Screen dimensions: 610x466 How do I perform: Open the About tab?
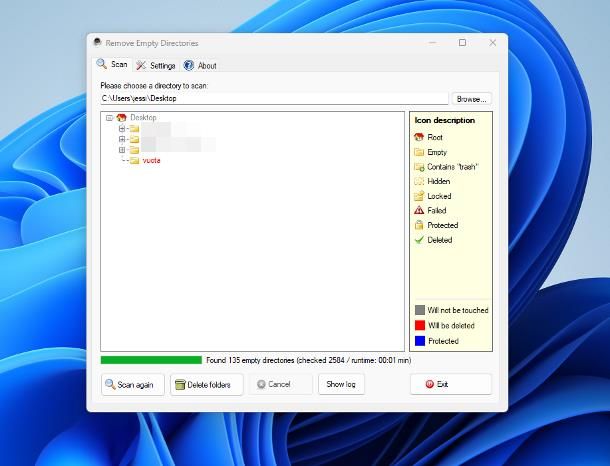click(200, 65)
